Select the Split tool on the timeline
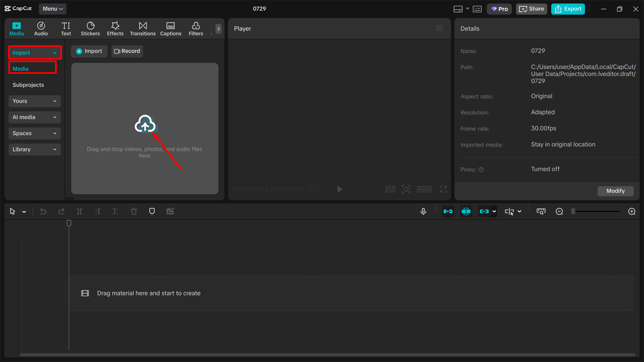This screenshot has height=362, width=644. coord(80,211)
